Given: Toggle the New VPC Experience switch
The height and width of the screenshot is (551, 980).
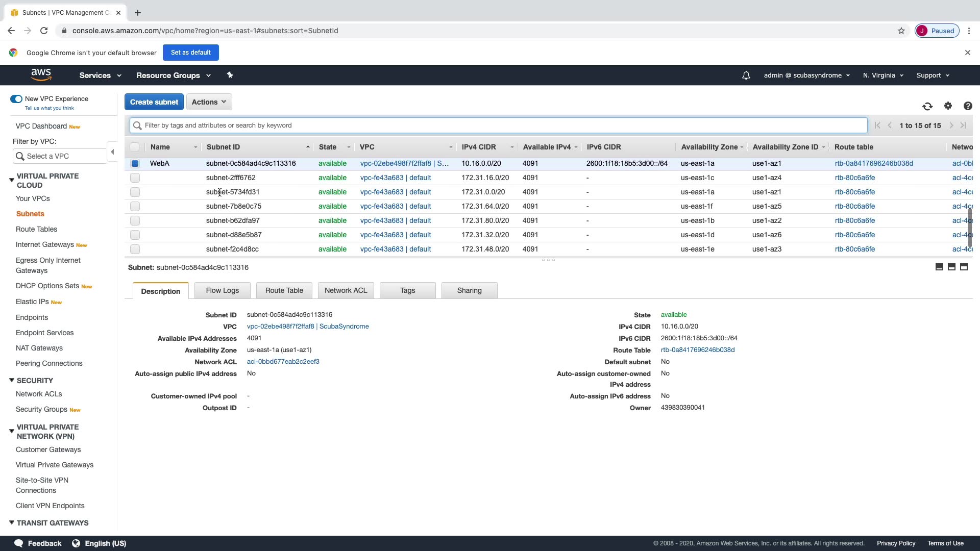Looking at the screenshot, I should 16,99.
